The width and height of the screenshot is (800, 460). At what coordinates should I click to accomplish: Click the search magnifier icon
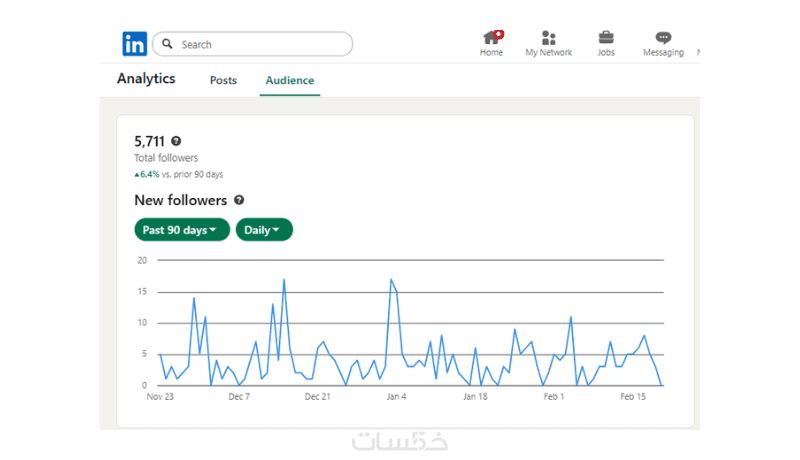(168, 44)
